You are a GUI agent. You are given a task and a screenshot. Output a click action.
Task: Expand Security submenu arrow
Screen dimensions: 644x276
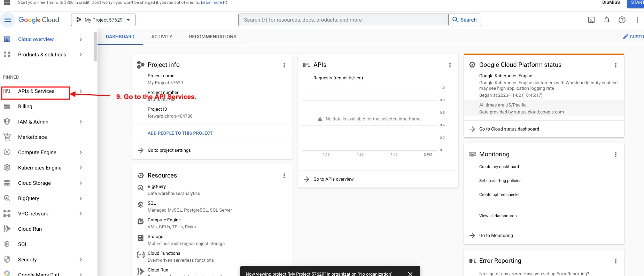(81, 260)
